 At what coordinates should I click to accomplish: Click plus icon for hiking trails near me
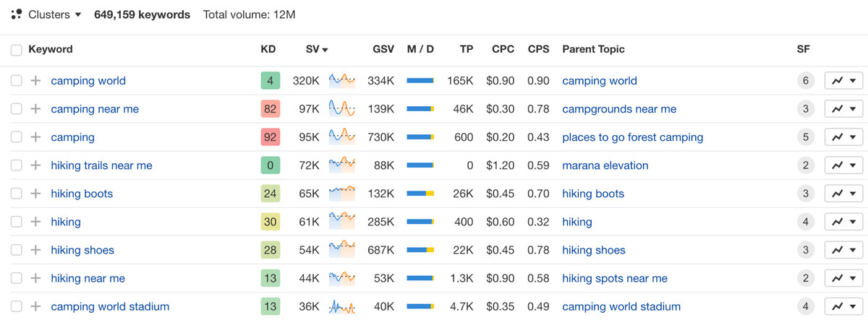click(35, 165)
